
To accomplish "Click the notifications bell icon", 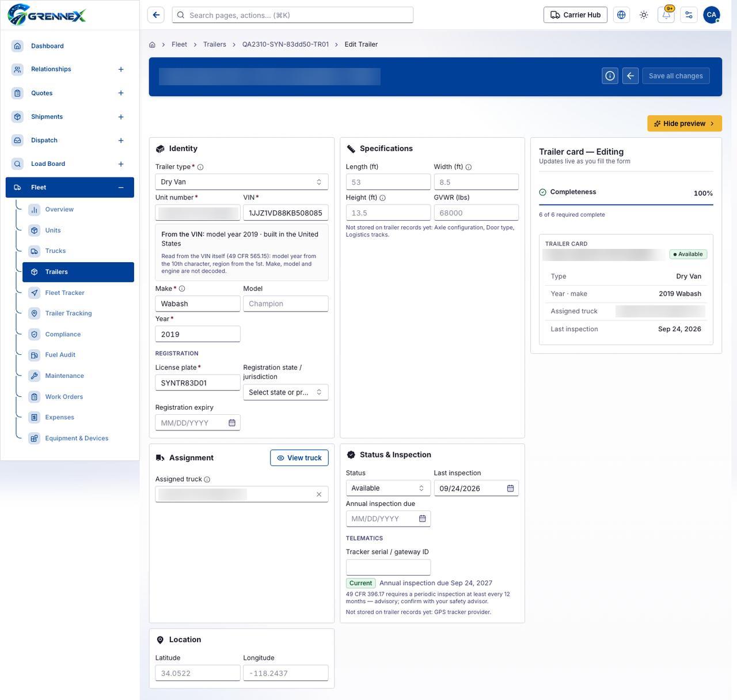I will (666, 15).
